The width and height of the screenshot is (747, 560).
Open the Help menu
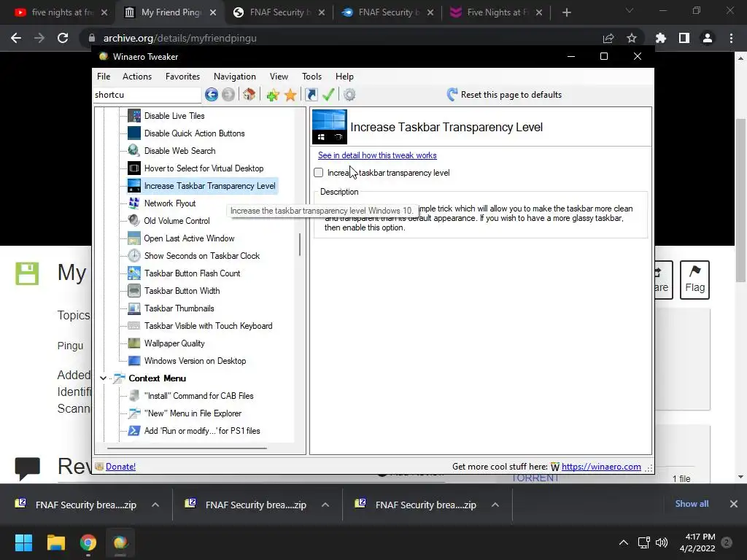point(344,77)
